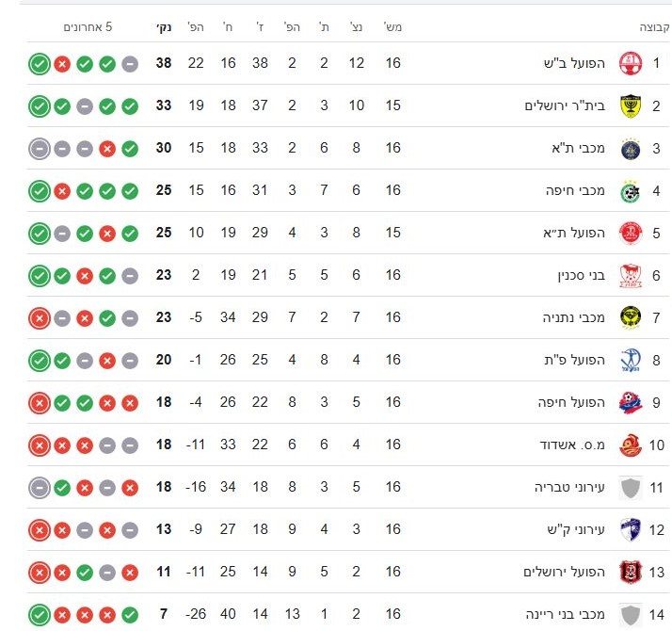Click Maccabi Bnei Reineh's outlined latest win icon
The height and width of the screenshot is (631, 672).
click(40, 614)
